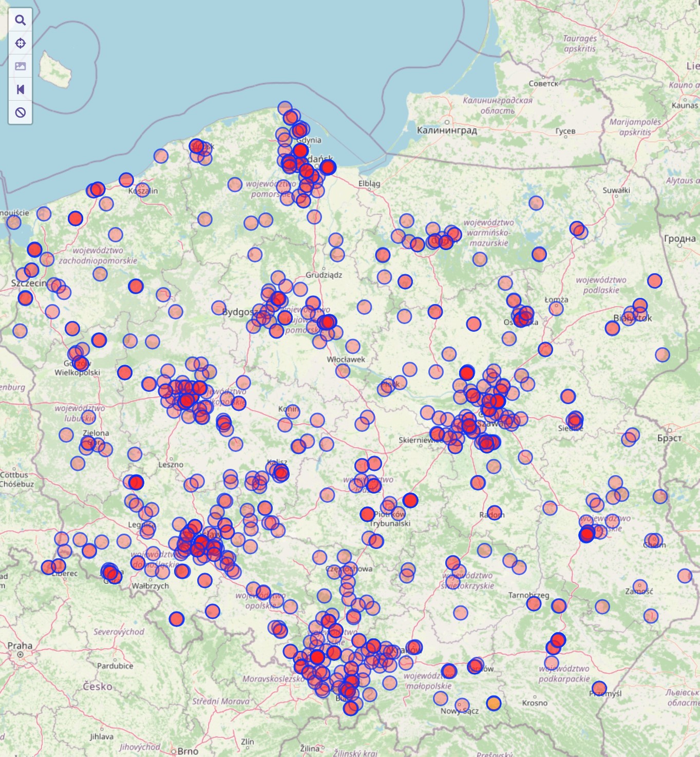Viewport: 700px width, 757px height.
Task: Select the marker just above Zamość label
Action: coord(640,586)
